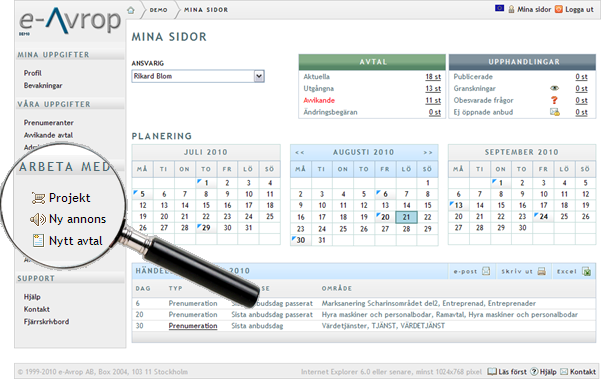
Task: Click the Ej öppnade anbud envelope icon
Action: click(x=555, y=112)
